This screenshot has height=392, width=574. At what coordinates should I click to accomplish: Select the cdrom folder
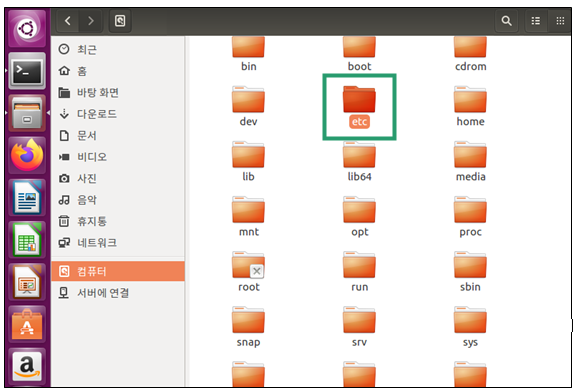pos(470,53)
